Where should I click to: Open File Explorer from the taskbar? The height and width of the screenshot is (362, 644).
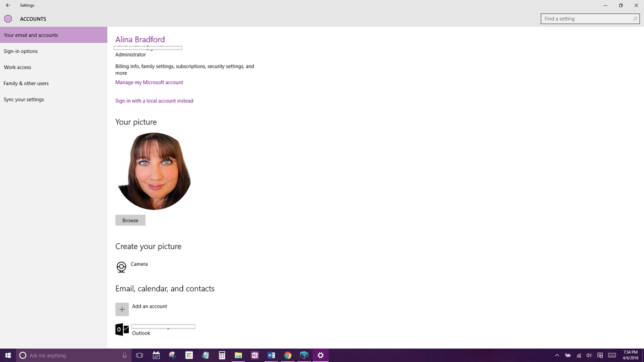pyautogui.click(x=238, y=355)
